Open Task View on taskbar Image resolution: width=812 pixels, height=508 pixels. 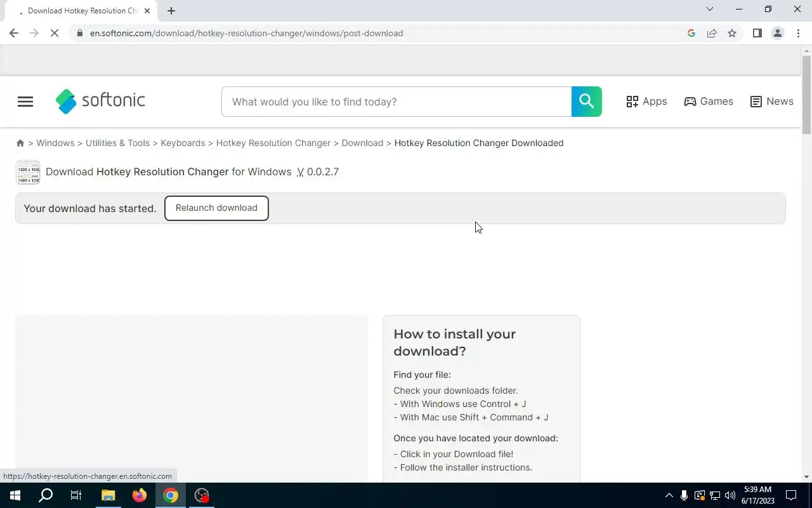[76, 495]
